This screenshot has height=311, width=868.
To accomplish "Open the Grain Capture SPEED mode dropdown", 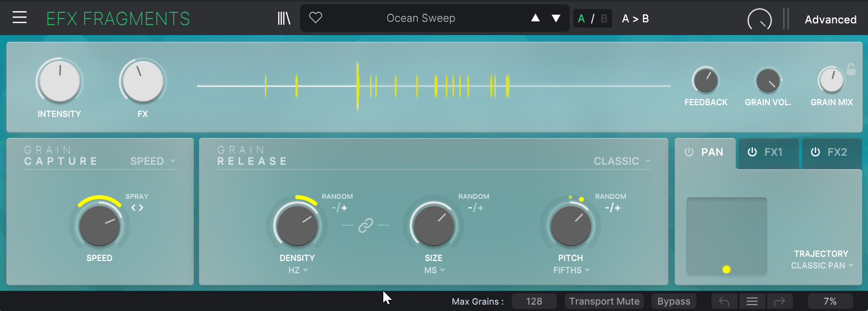I will tap(153, 161).
